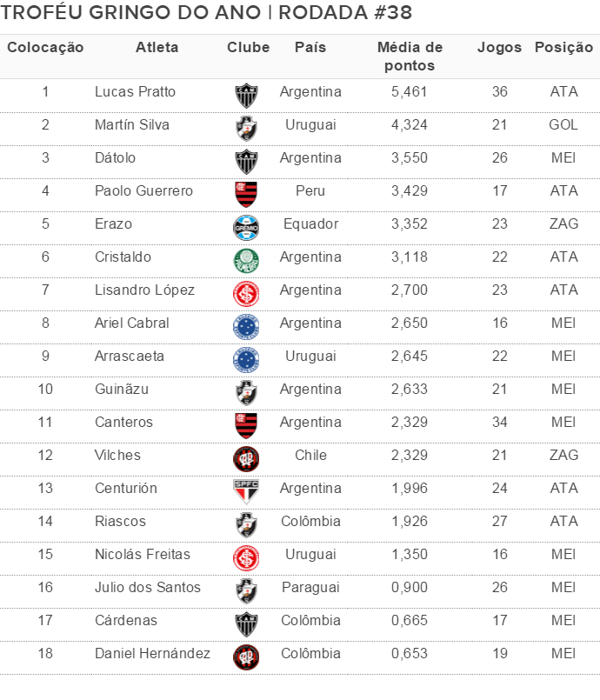Click athlete name Nicolás Freitas
The image size is (600, 700).
click(143, 555)
